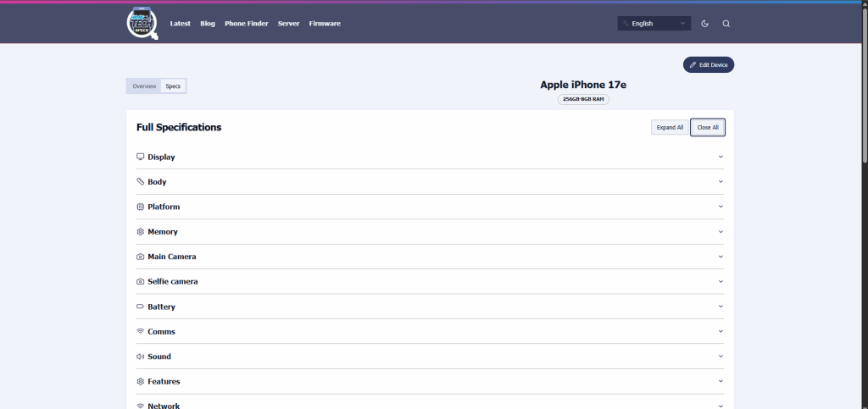This screenshot has width=868, height=409.
Task: Click the Network wifi icon
Action: pyautogui.click(x=140, y=406)
